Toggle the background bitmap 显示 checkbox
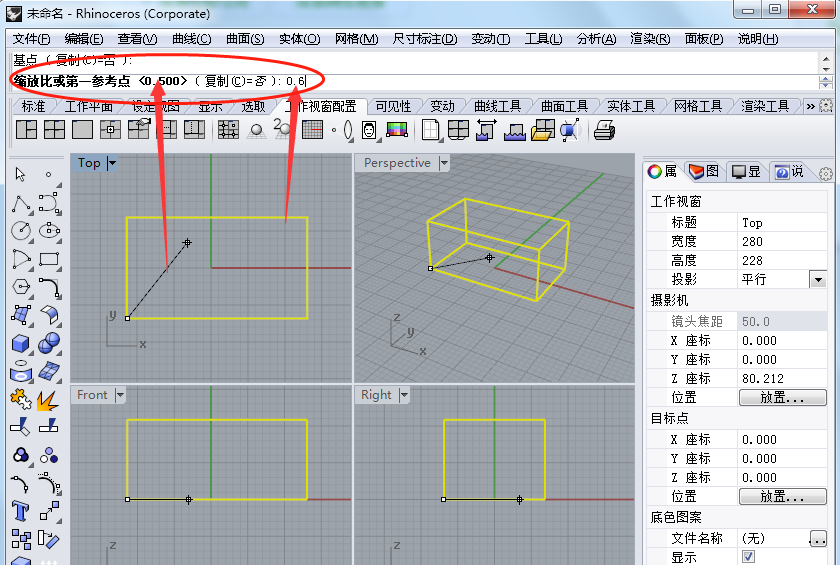840x565 pixels. point(748,556)
